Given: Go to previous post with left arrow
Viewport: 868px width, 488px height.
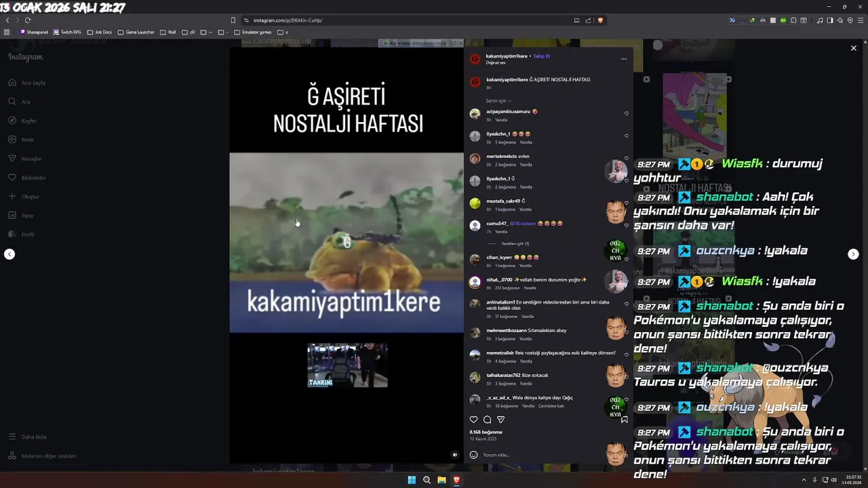Looking at the screenshot, I should (9, 254).
